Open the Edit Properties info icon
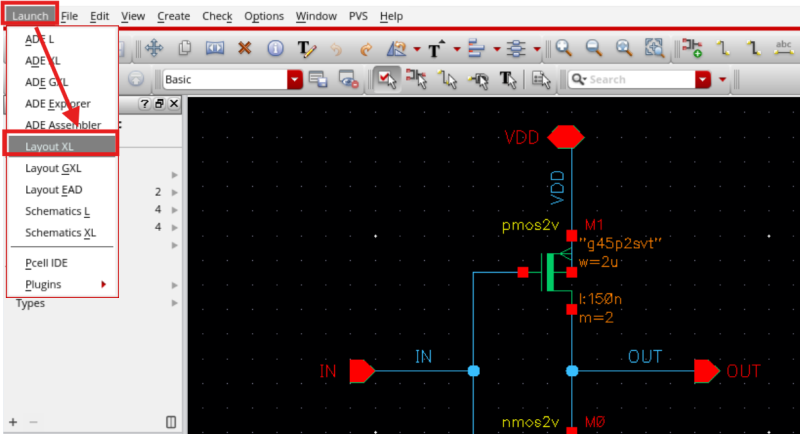Image resolution: width=800 pixels, height=434 pixels. 276,48
